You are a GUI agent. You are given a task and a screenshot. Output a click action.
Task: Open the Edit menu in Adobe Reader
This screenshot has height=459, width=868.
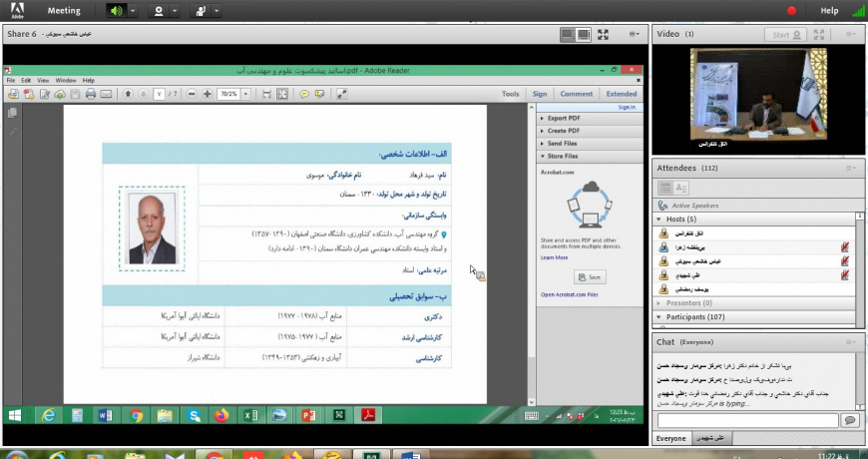click(26, 80)
